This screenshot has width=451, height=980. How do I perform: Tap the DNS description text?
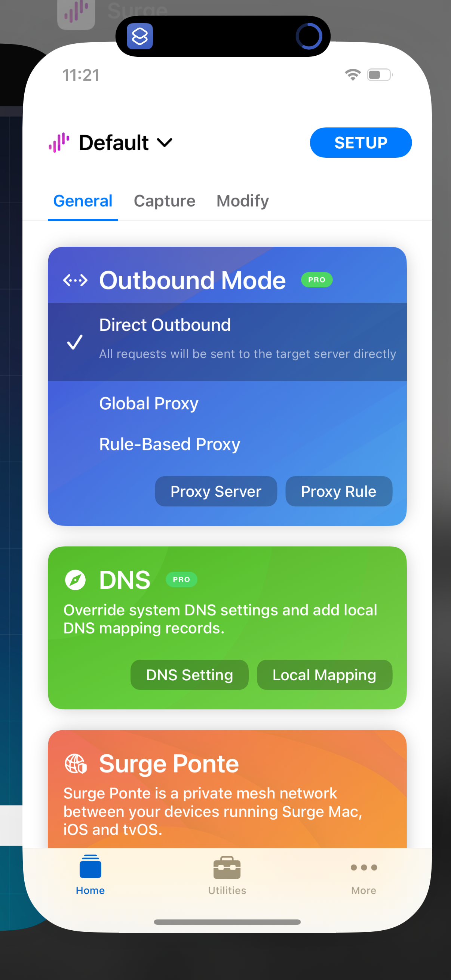tap(220, 619)
